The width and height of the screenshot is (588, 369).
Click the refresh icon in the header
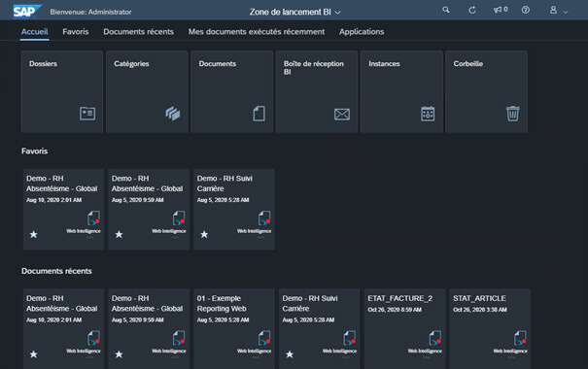click(472, 10)
